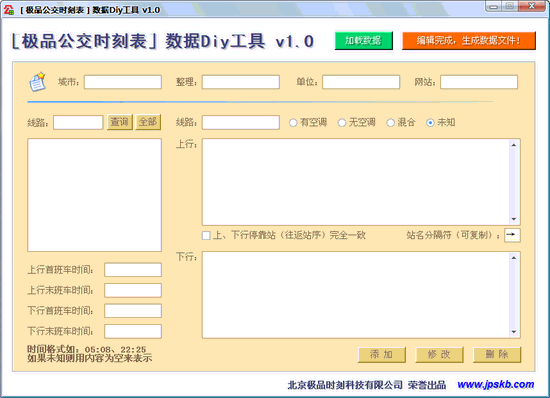550x398 pixels.
Task: Click the 全部 button
Action: [148, 122]
